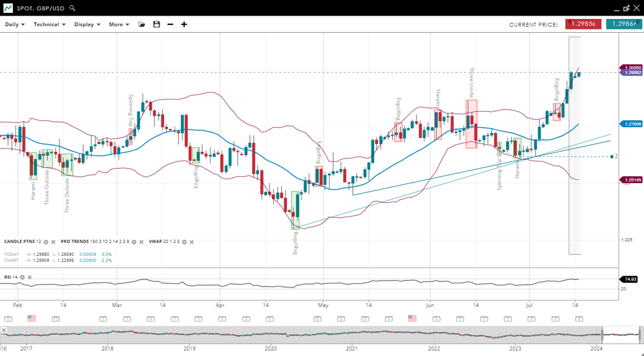Viewport: 644px width, 356px height.
Task: Zoom out using the minus icon
Action: [171, 24]
